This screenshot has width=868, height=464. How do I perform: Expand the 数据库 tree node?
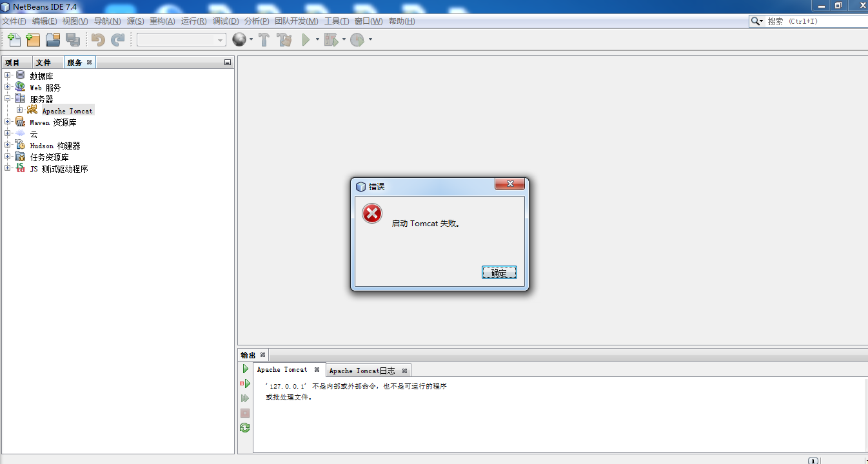[8, 75]
